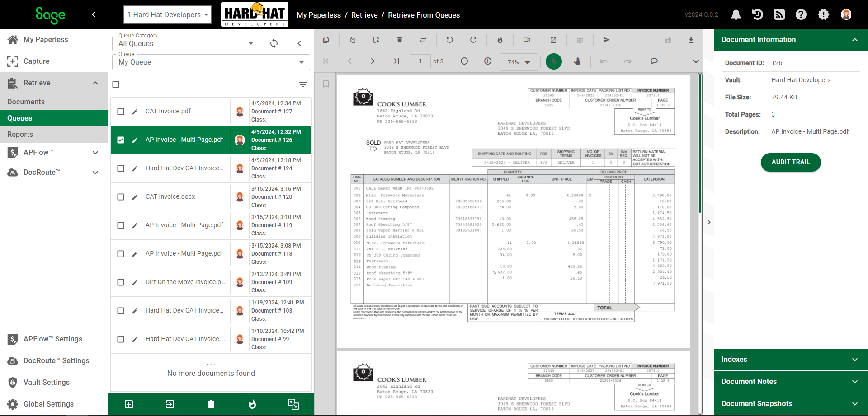Screen dimensions: 868x416
Task: Open document in new window icon
Action: tap(553, 40)
